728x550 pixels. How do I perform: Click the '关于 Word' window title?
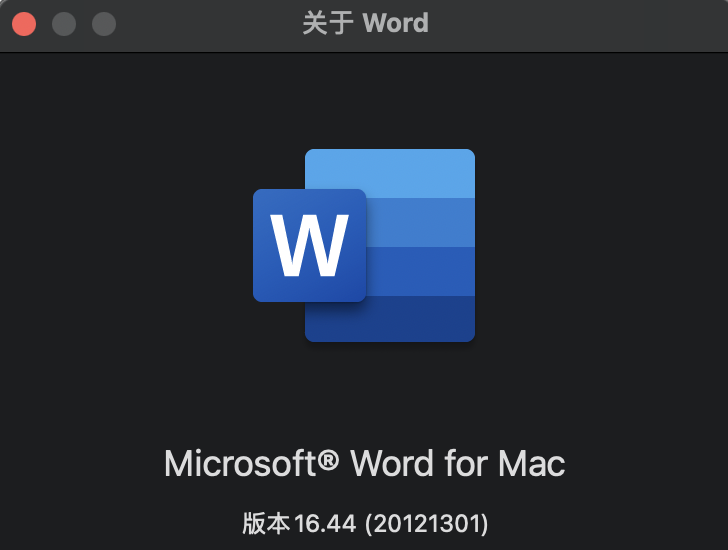(x=365, y=23)
